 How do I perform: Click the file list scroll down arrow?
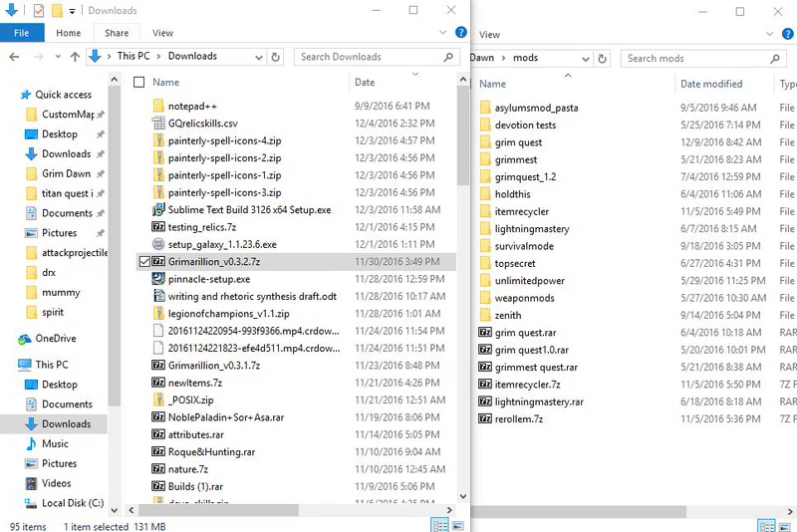click(462, 496)
